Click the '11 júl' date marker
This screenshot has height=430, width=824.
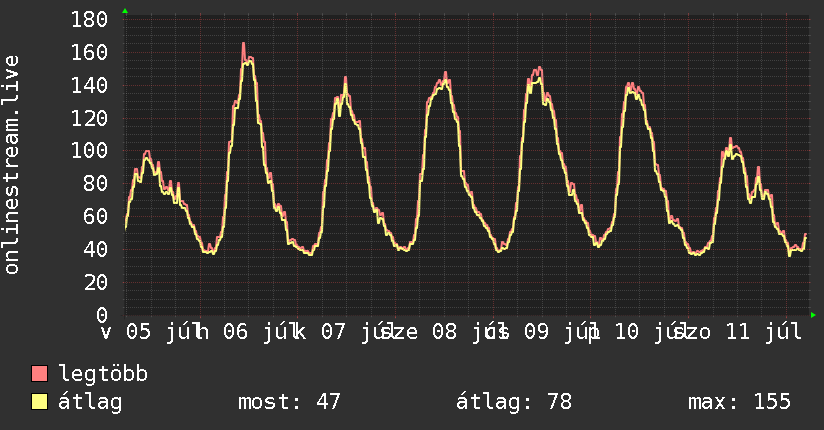click(x=764, y=332)
